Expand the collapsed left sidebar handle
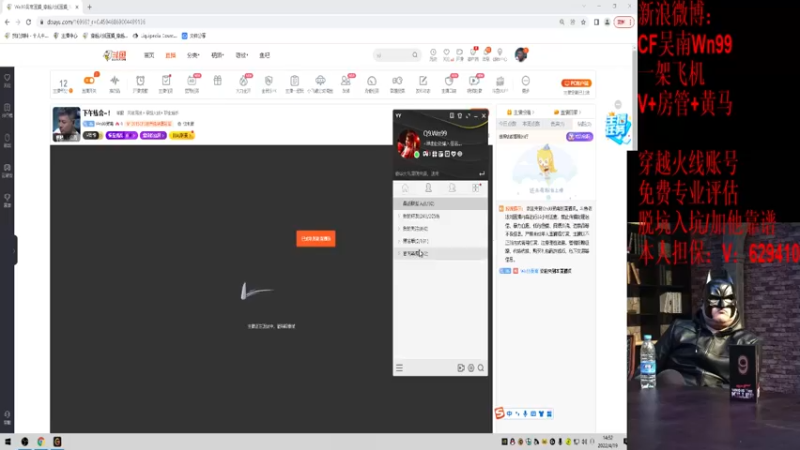The image size is (800, 450). point(14,250)
